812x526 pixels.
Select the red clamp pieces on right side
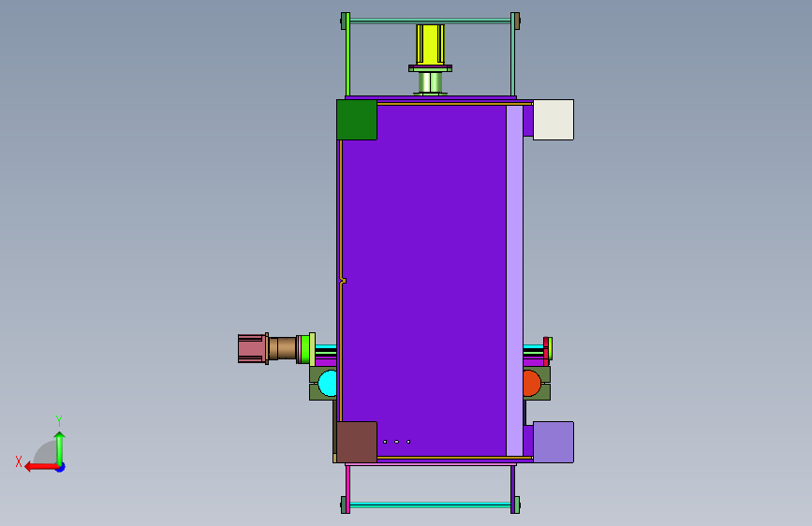pyautogui.click(x=546, y=351)
